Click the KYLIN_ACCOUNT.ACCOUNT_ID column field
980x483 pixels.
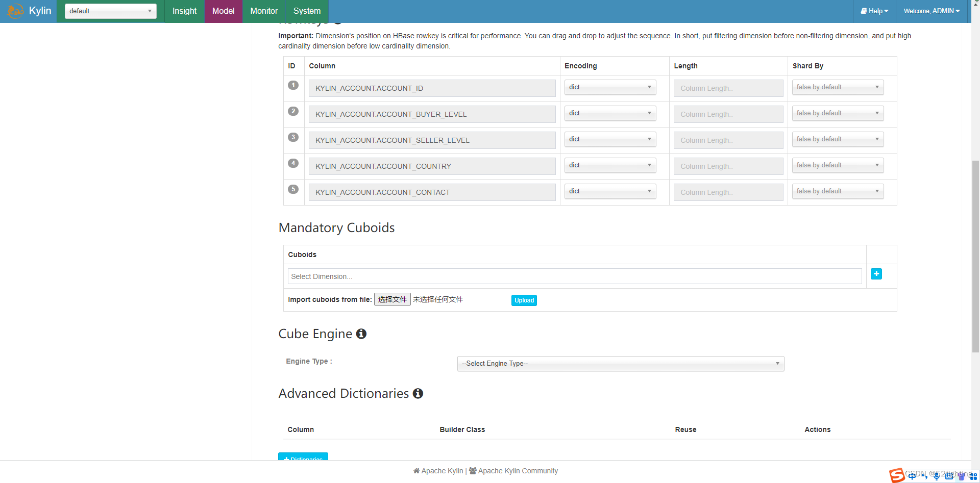coord(432,88)
